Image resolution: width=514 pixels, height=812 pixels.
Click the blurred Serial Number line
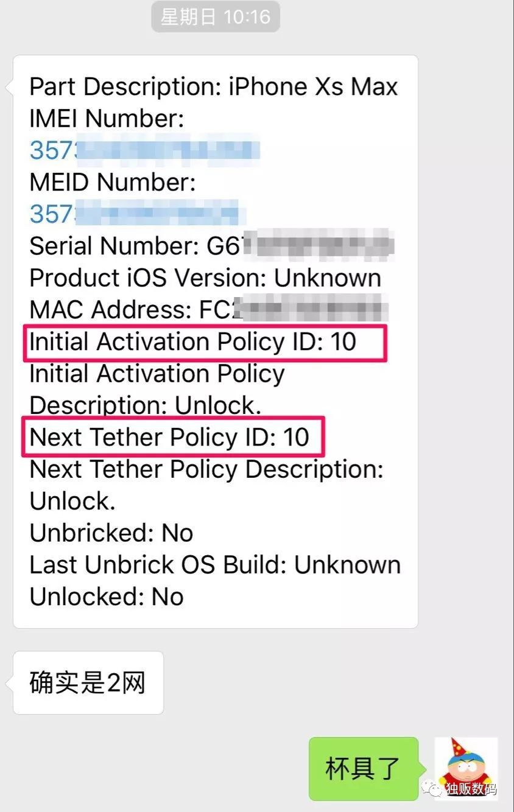[211, 246]
